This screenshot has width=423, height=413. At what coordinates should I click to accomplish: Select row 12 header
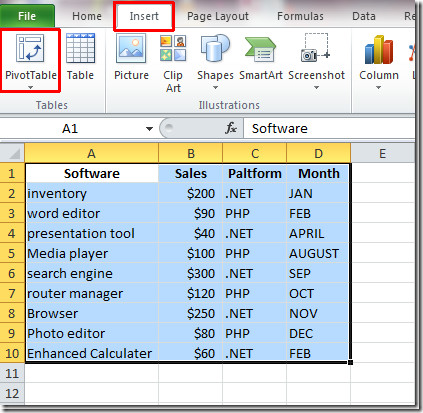12,393
